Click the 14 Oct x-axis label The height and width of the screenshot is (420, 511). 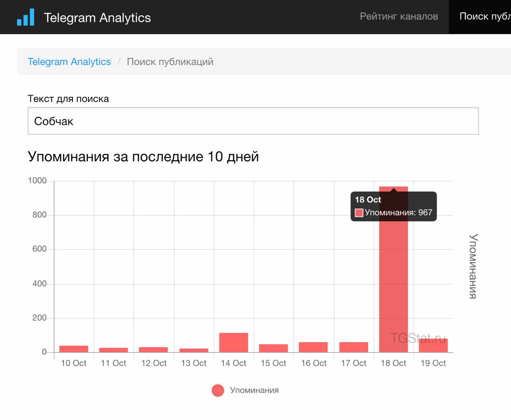(234, 363)
